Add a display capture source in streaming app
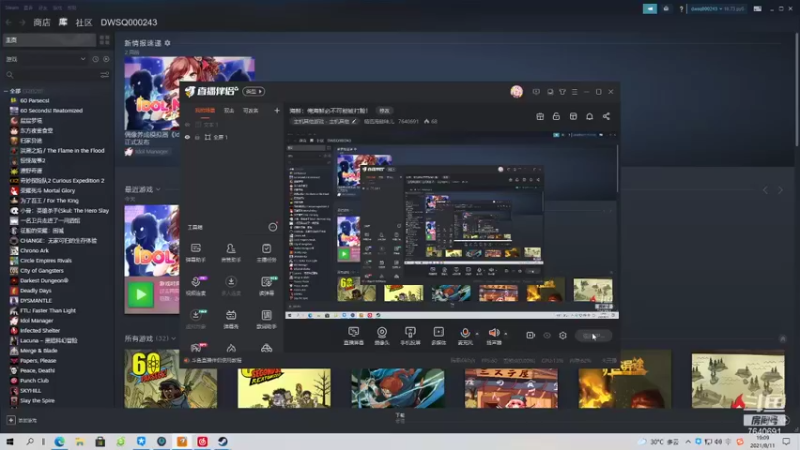800x450 pixels. point(354,336)
